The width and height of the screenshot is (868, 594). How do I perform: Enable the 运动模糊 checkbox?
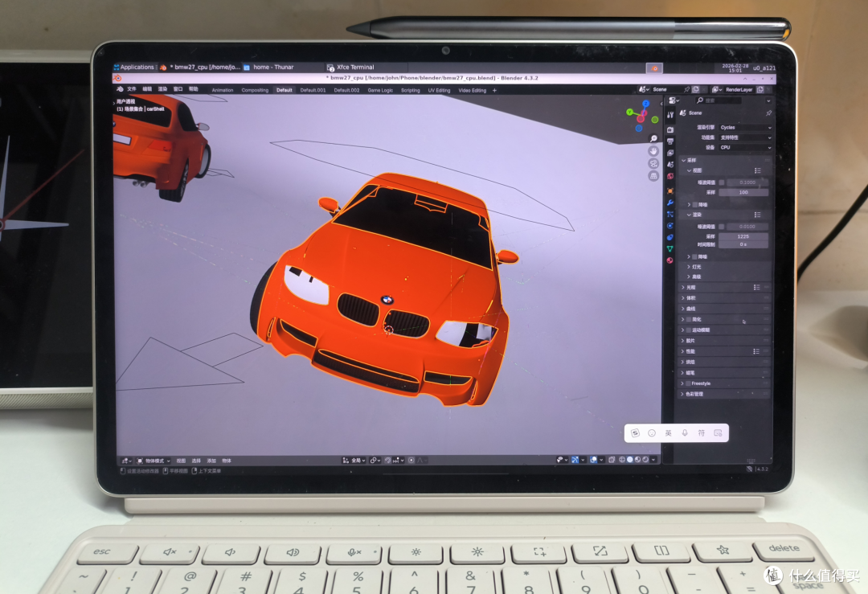[x=689, y=330]
